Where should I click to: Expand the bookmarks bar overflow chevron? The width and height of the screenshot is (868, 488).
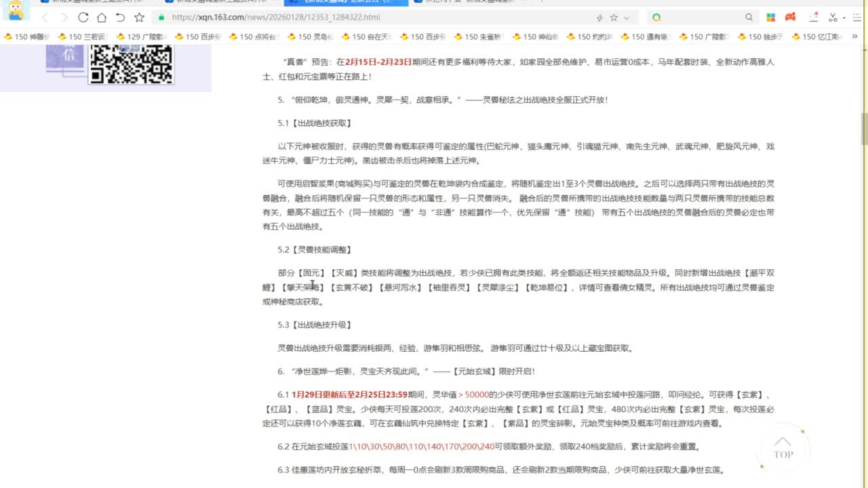pos(853,37)
